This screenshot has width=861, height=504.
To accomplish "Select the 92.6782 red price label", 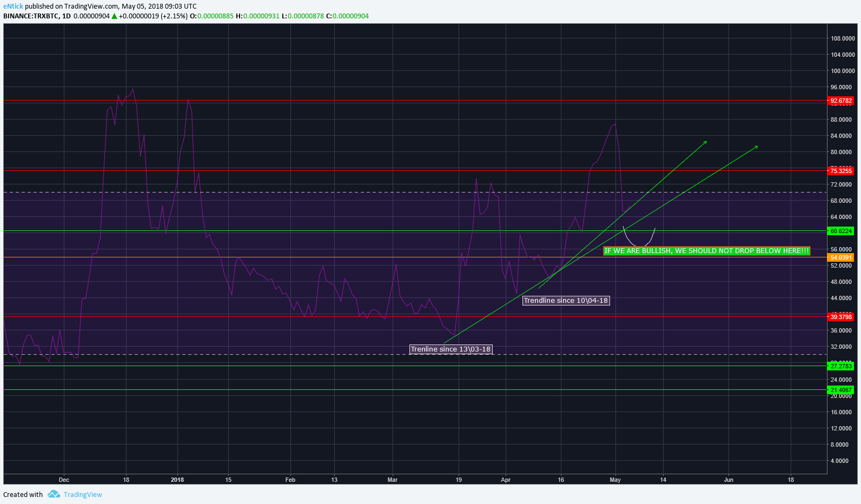I will coord(841,101).
